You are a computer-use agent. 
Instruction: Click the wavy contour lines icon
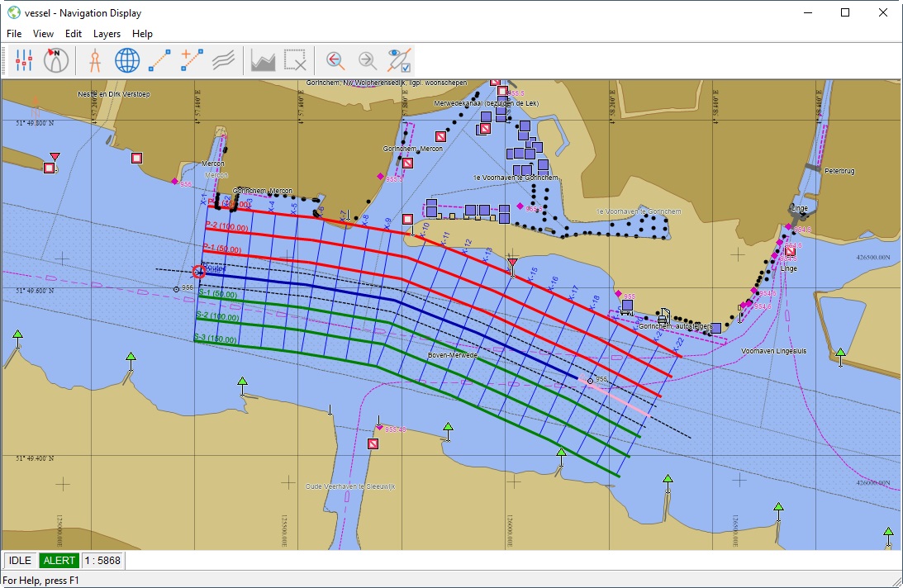223,60
